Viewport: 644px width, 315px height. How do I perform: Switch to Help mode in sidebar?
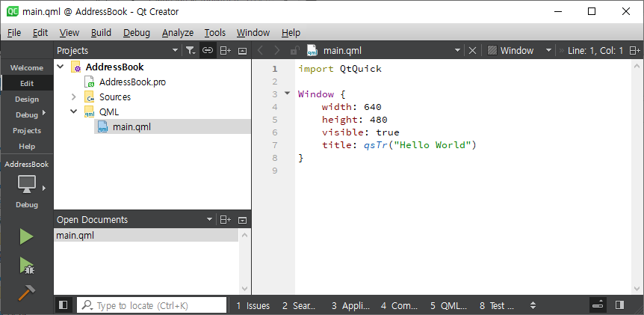click(27, 146)
